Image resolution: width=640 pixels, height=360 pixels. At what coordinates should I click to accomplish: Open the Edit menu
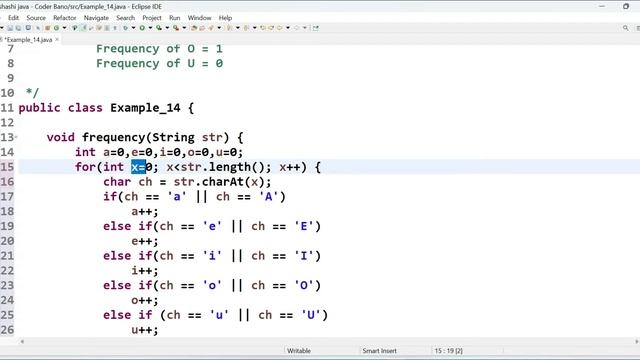(x=13, y=18)
